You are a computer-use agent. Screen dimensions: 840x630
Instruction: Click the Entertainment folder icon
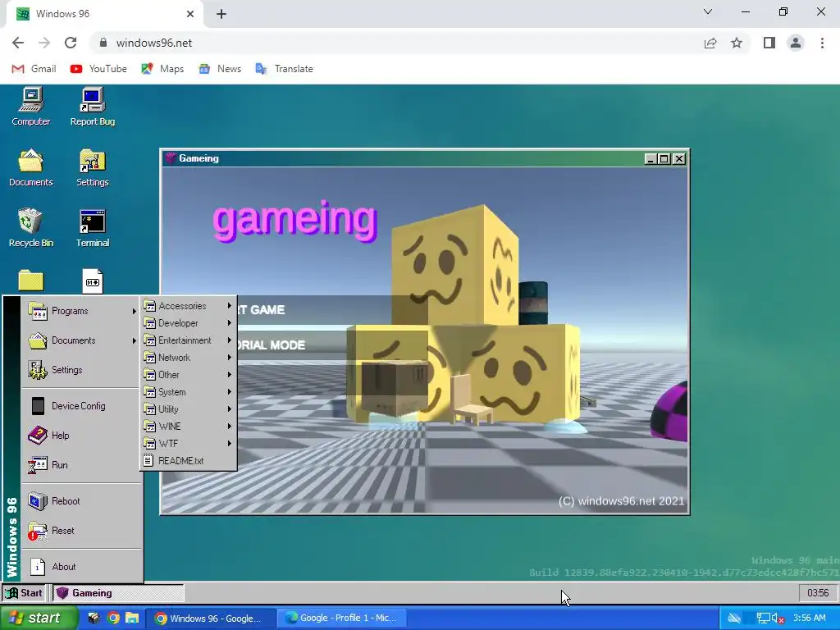(149, 340)
